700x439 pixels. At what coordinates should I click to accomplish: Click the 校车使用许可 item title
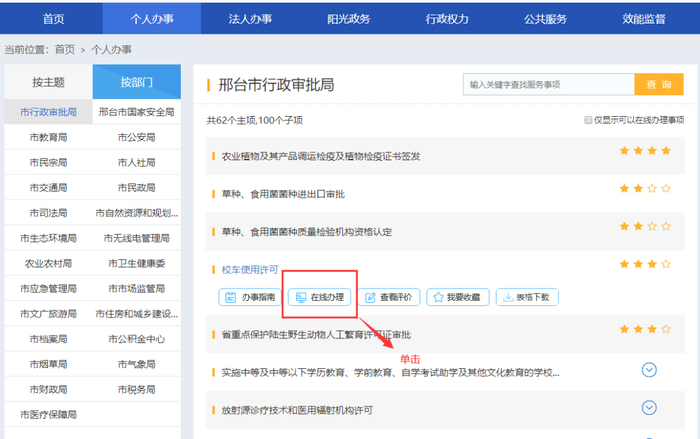coord(250,270)
